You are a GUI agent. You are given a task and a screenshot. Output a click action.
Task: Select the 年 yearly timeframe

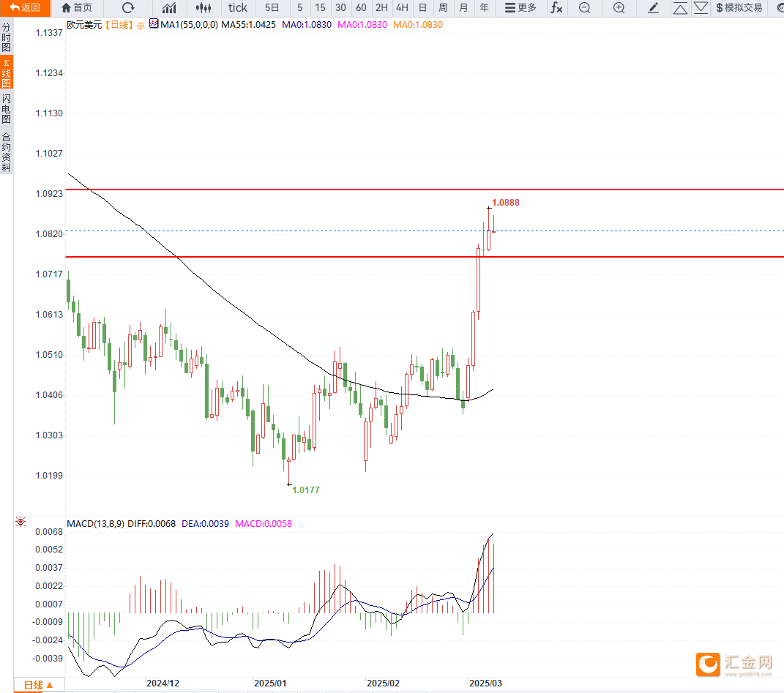[484, 7]
